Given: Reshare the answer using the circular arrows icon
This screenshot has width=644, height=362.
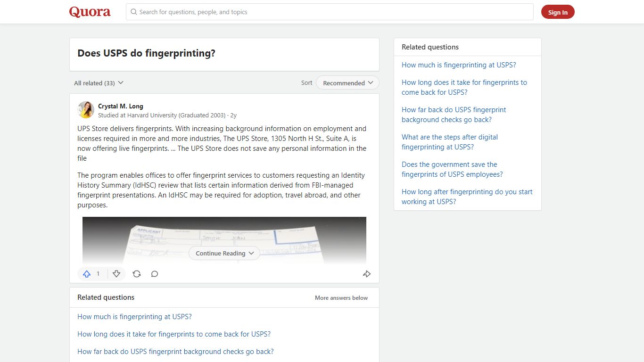Looking at the screenshot, I should click(137, 274).
